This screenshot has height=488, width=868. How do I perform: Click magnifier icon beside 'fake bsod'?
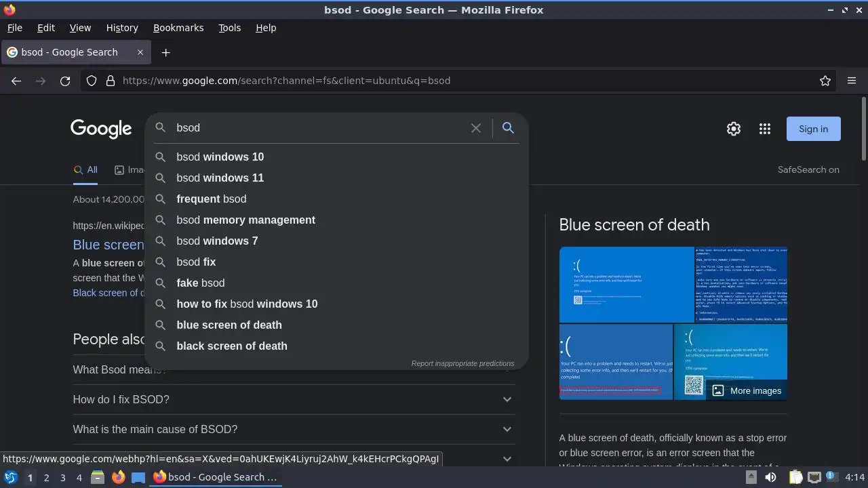(161, 283)
